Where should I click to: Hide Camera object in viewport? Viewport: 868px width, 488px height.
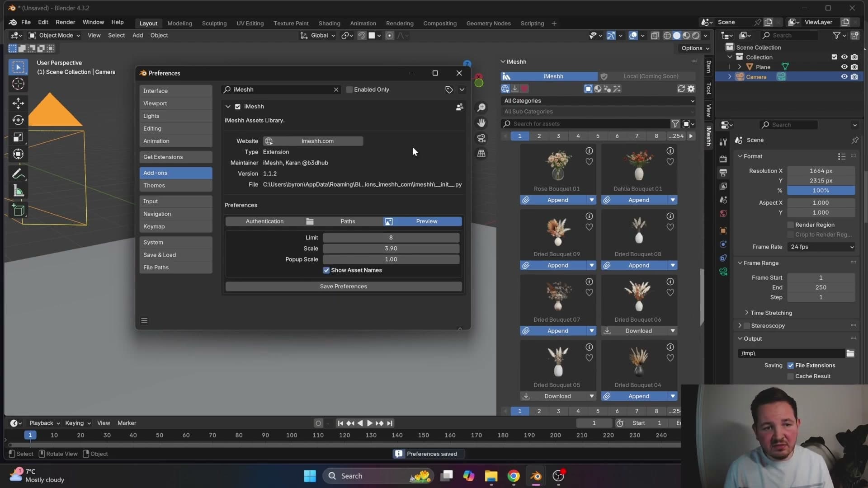(x=844, y=77)
